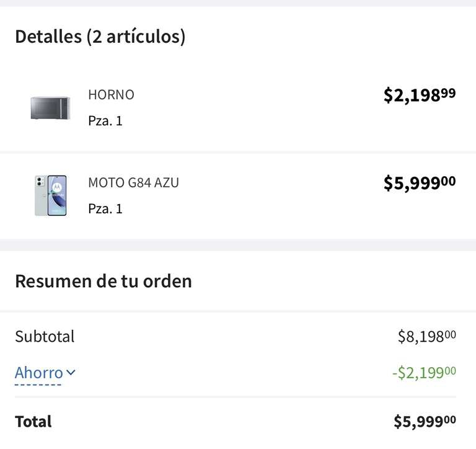476x449 pixels.
Task: Select the HORNO product name
Action: pos(111,95)
